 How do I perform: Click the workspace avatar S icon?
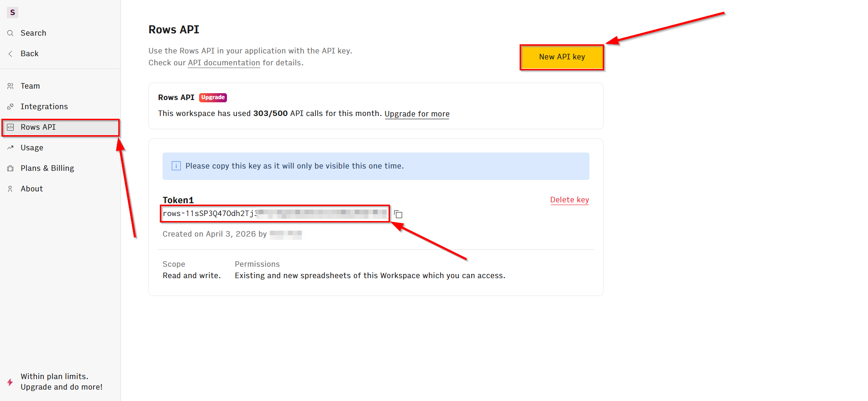click(12, 12)
